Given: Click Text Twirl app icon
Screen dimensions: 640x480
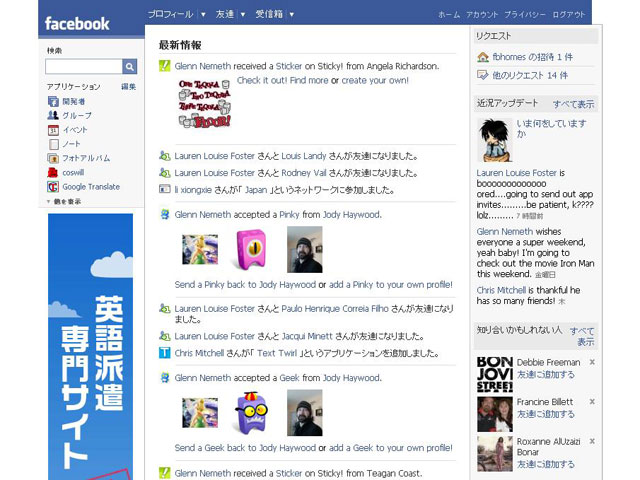Looking at the screenshot, I should (x=164, y=353).
